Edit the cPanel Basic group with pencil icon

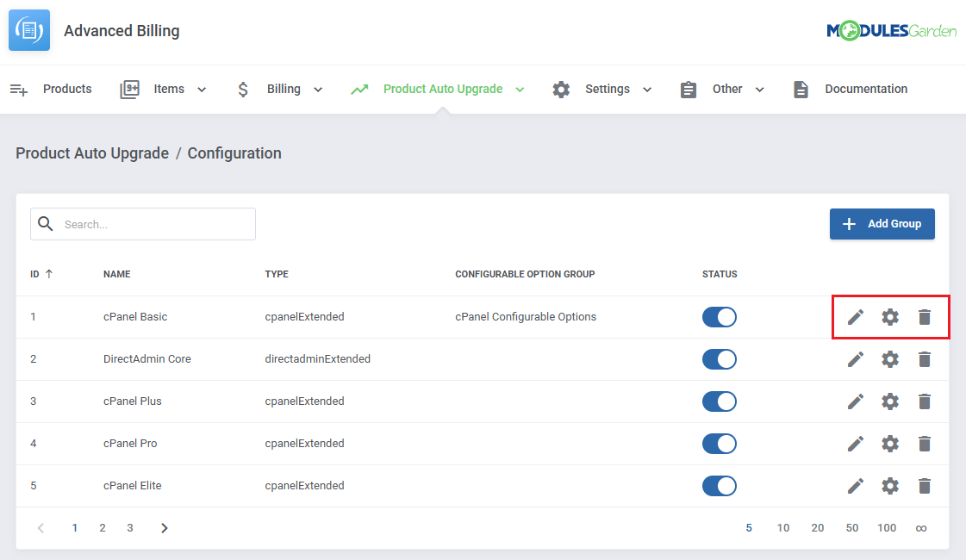(x=855, y=317)
